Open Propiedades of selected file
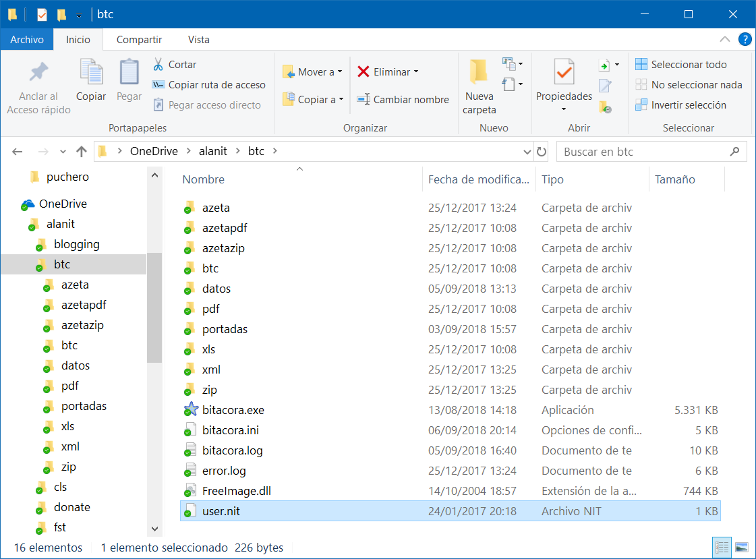The height and width of the screenshot is (559, 756). pyautogui.click(x=564, y=80)
